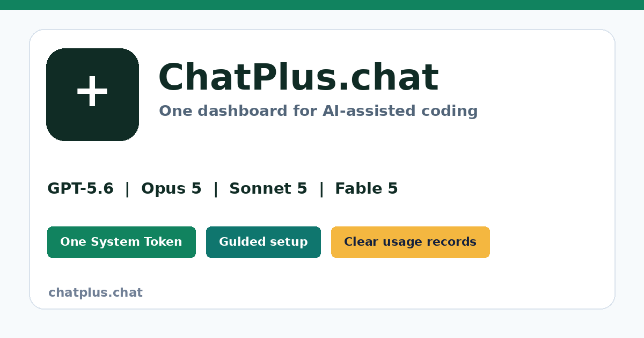Click the ChatPlus plus logo icon
The image size is (644, 338).
tap(92, 94)
